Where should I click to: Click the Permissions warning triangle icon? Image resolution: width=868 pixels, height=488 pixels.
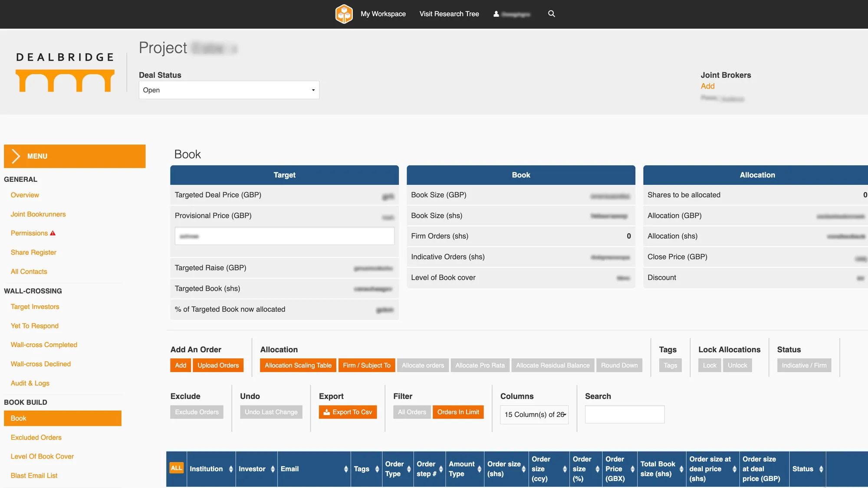tap(53, 233)
